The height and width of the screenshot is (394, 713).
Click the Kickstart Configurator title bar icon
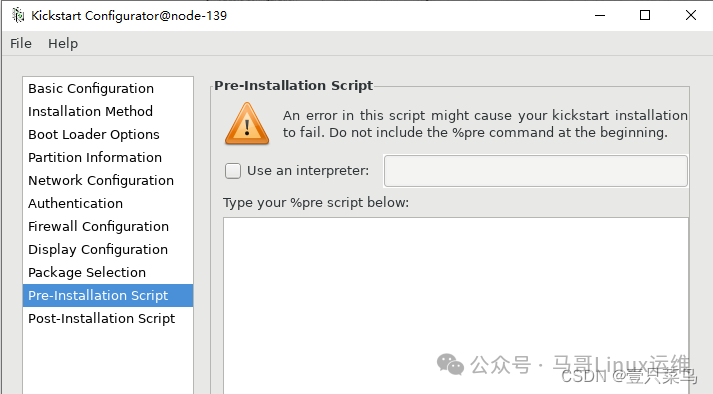tap(18, 15)
